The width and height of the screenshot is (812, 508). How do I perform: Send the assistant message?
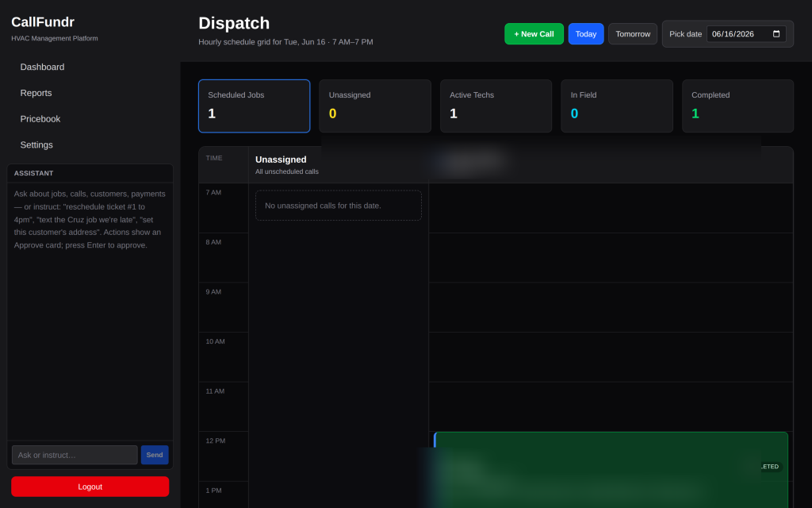tap(155, 455)
